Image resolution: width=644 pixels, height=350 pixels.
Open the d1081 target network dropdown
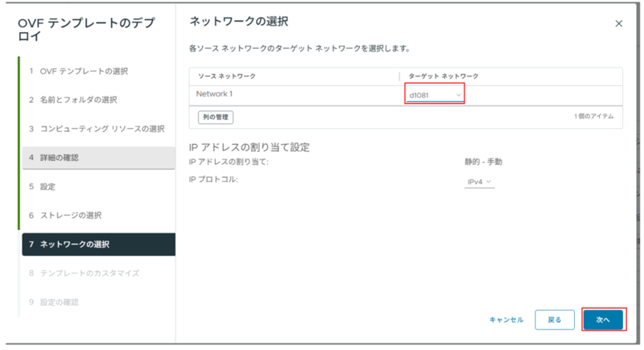(x=435, y=95)
